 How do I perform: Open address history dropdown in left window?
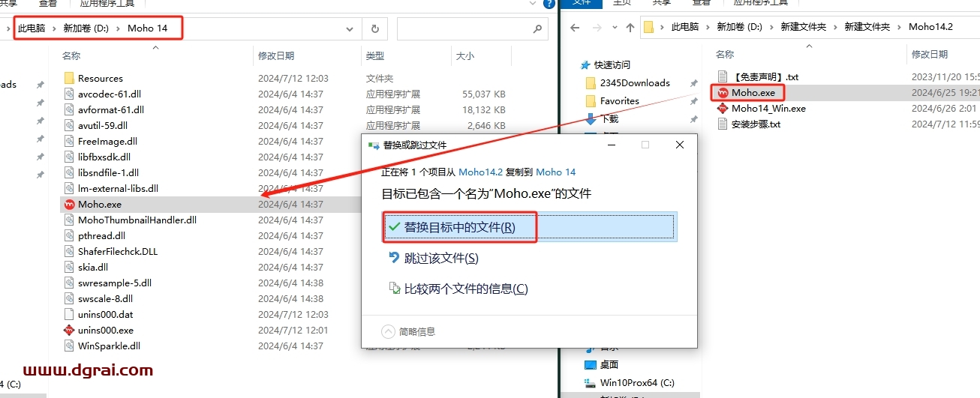click(350, 28)
